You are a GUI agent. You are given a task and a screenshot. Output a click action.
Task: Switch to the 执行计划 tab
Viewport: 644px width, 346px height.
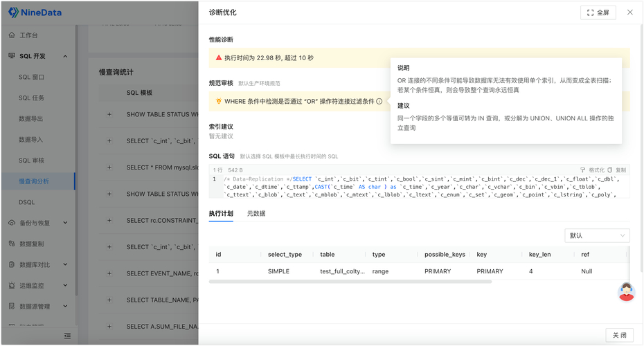(x=221, y=213)
